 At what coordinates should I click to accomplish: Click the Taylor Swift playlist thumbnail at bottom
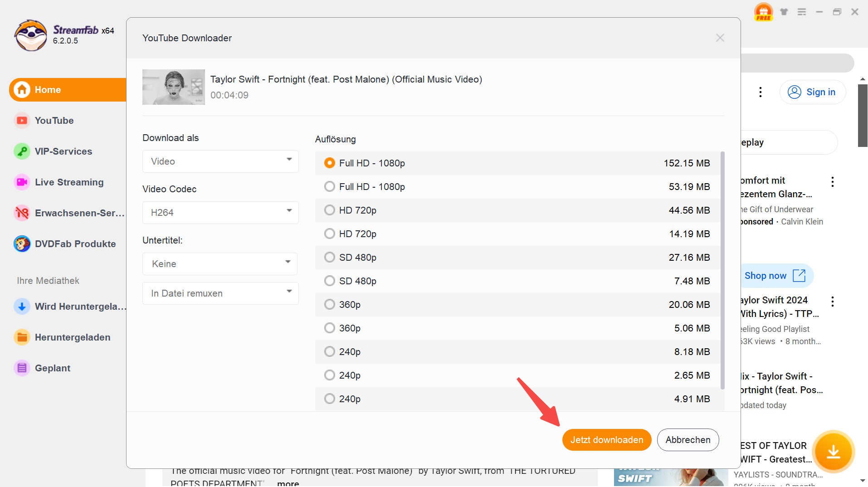[671, 478]
